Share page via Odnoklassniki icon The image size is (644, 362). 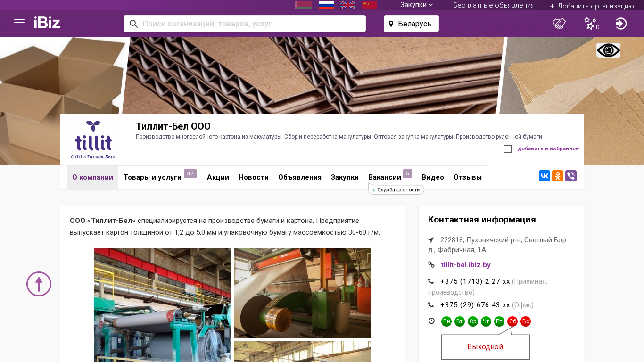click(x=558, y=176)
